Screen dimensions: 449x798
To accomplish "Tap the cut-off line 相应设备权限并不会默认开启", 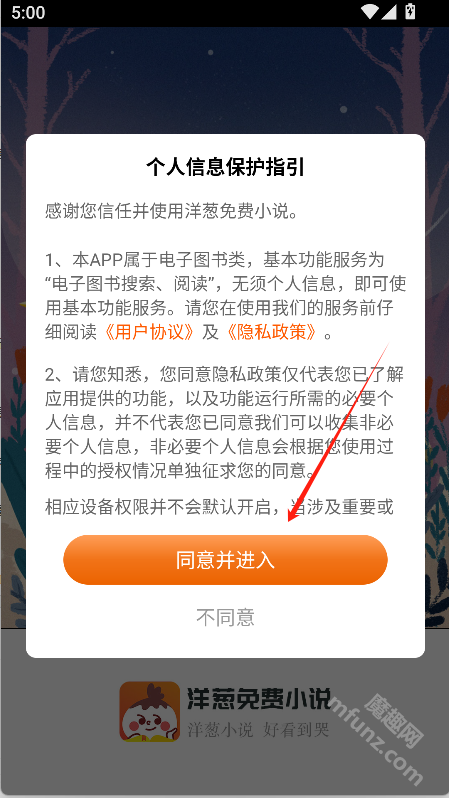I will [x=219, y=507].
